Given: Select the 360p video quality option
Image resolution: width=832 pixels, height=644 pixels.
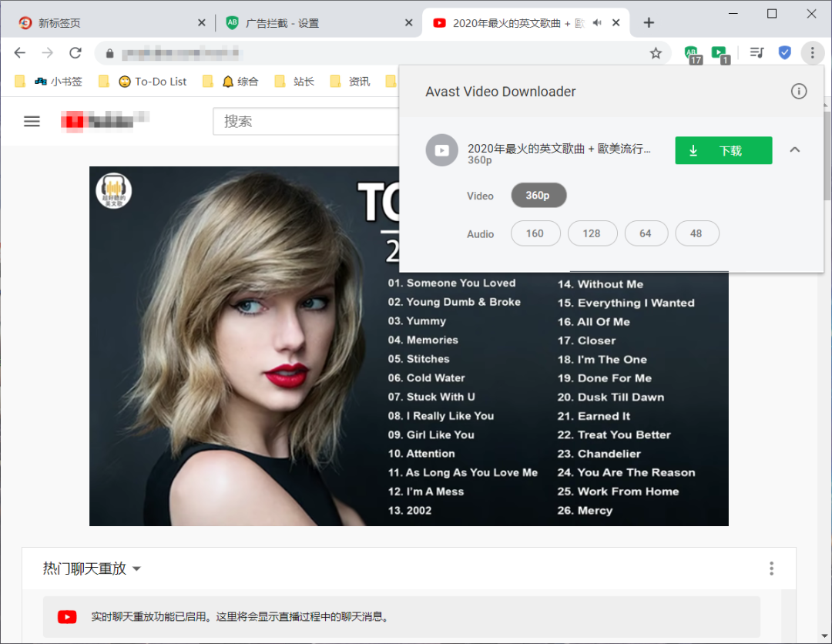Looking at the screenshot, I should pos(538,195).
